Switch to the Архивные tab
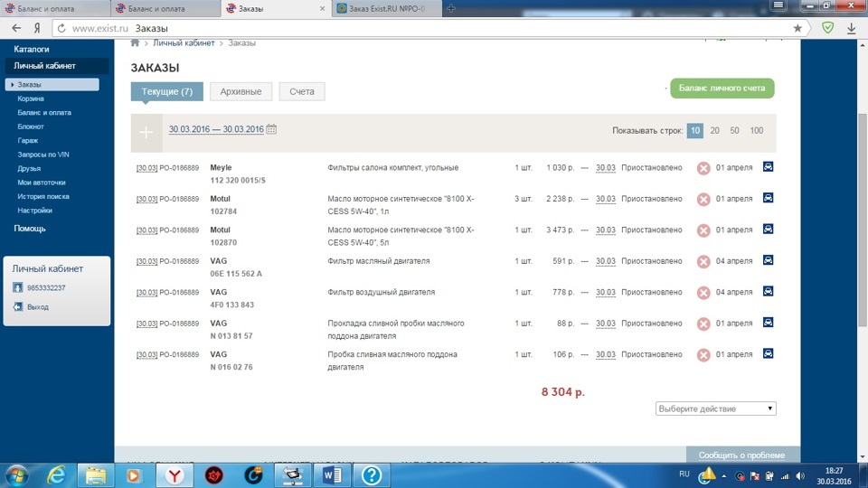The image size is (868, 488). 241,92
